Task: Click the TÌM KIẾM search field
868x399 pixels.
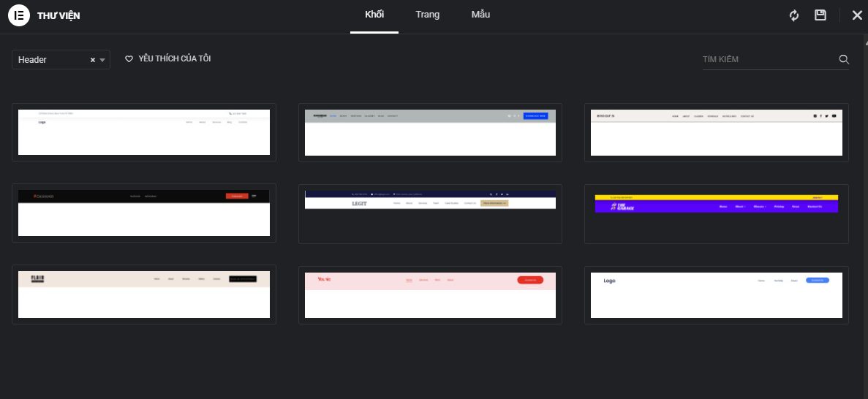Action: coord(768,60)
